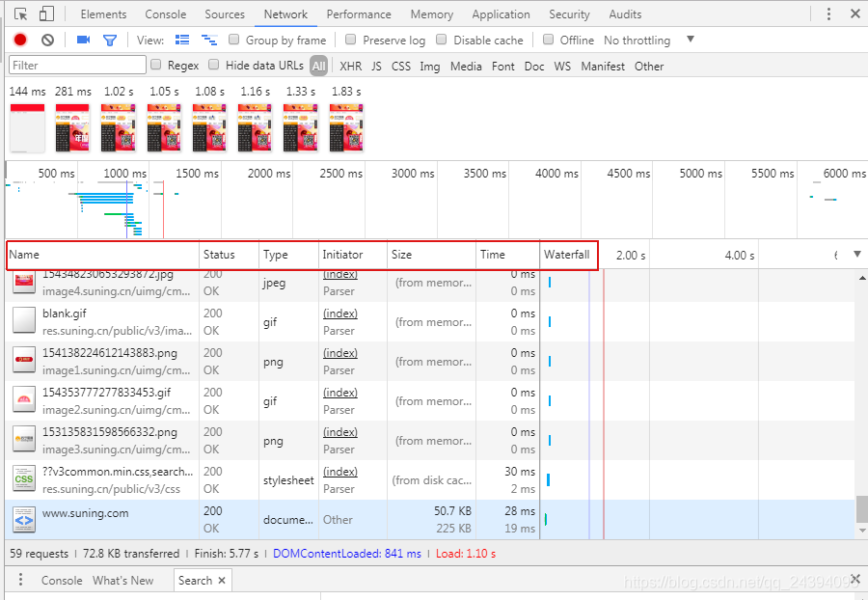Toggle the overview view icon

pyautogui.click(x=208, y=40)
